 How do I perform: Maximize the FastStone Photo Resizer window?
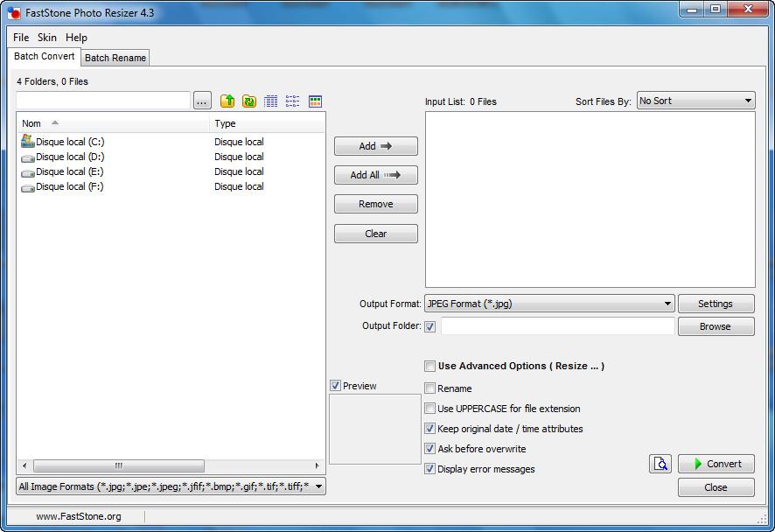(x=716, y=10)
